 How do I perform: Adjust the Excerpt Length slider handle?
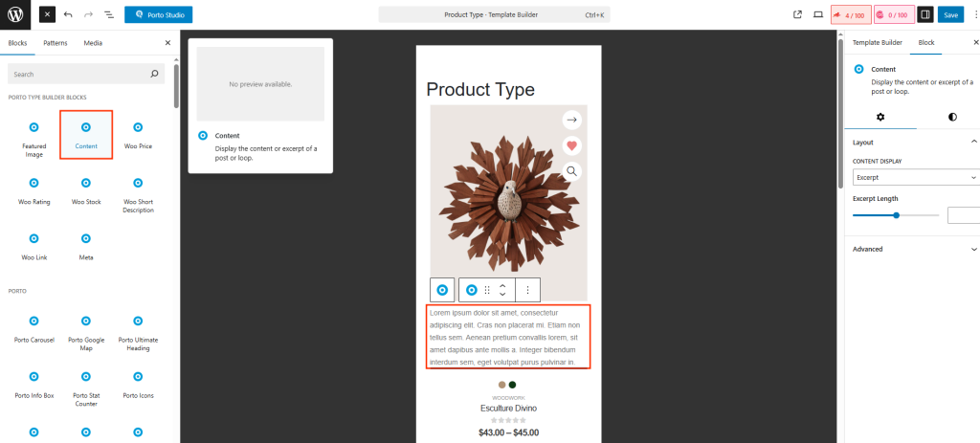897,215
